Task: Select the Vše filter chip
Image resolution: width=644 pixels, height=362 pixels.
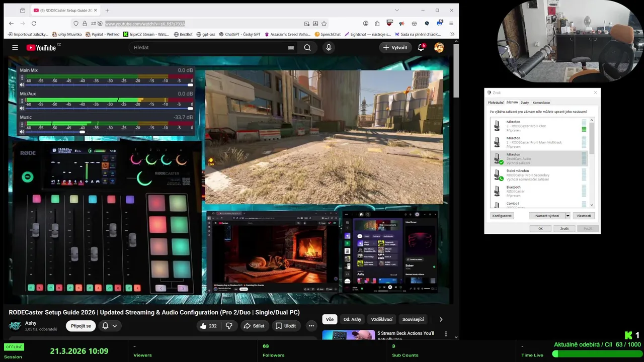Action: click(x=330, y=319)
